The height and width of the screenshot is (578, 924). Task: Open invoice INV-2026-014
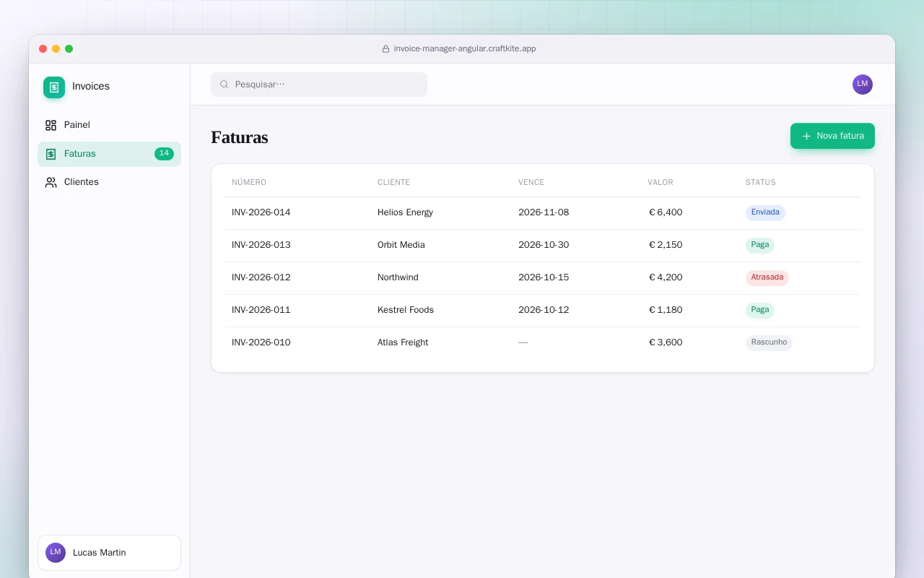pyautogui.click(x=261, y=212)
